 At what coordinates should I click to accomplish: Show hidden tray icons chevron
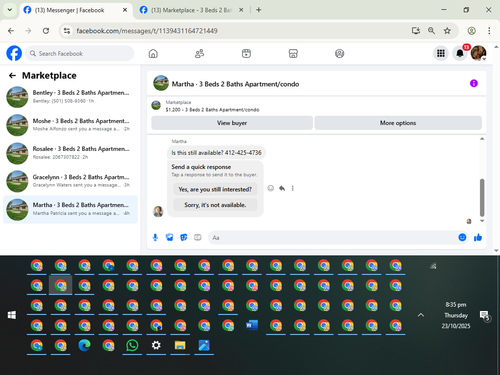click(x=421, y=315)
